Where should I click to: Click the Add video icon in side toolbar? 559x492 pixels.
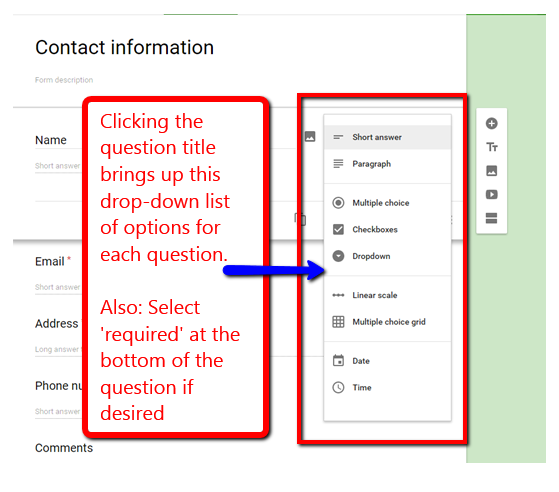tap(491, 194)
